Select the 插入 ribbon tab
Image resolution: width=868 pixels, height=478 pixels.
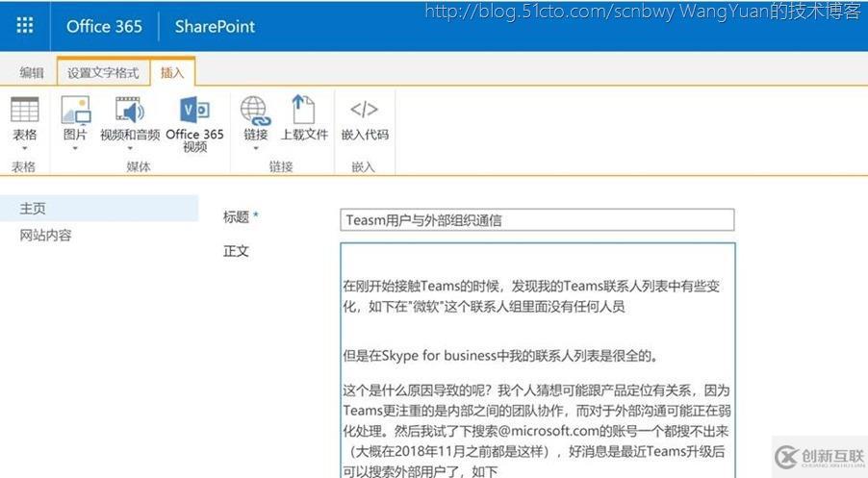(x=172, y=72)
